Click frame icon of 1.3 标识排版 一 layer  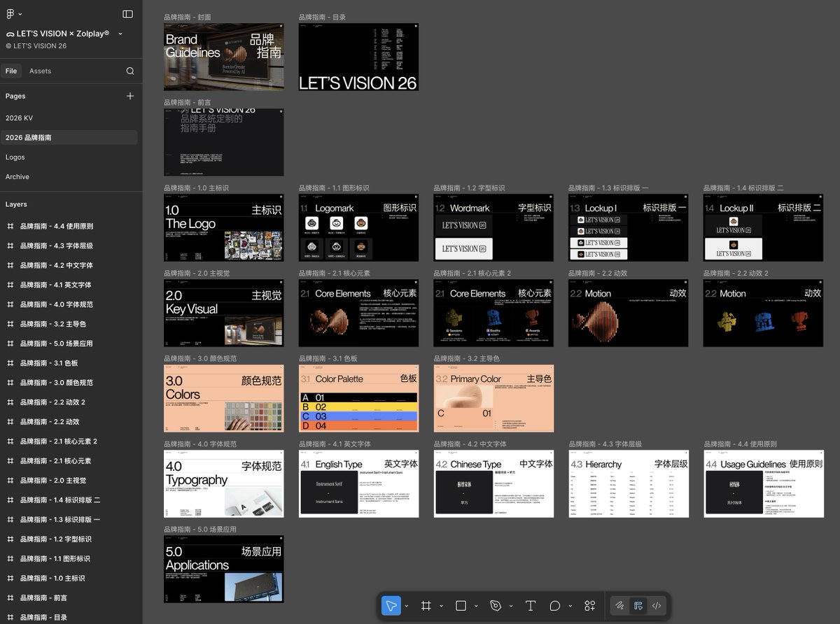(x=10, y=520)
